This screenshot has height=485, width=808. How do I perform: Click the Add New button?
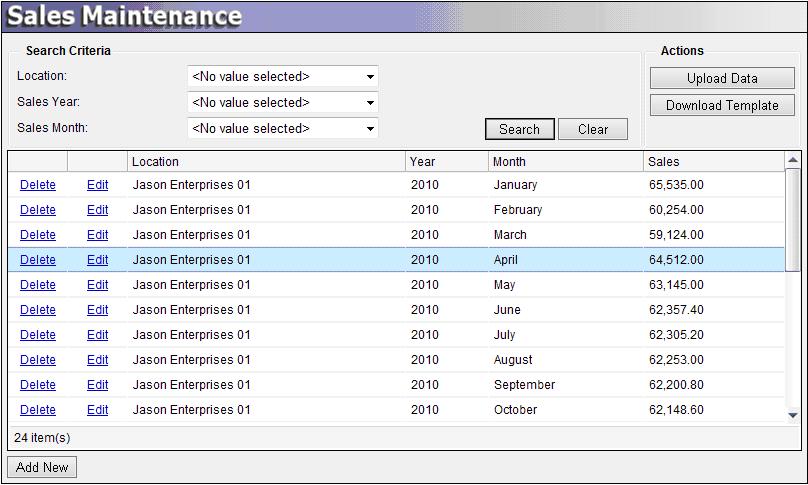click(42, 467)
